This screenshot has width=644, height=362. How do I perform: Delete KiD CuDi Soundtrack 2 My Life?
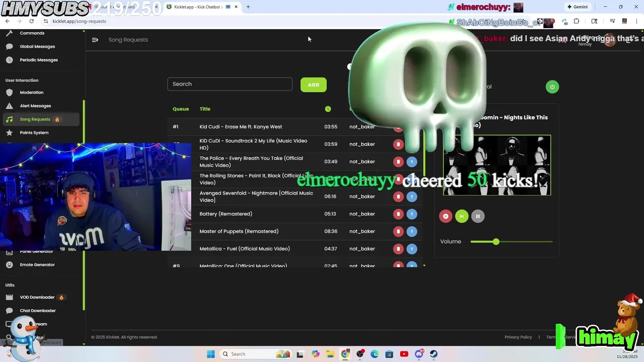pos(398,144)
